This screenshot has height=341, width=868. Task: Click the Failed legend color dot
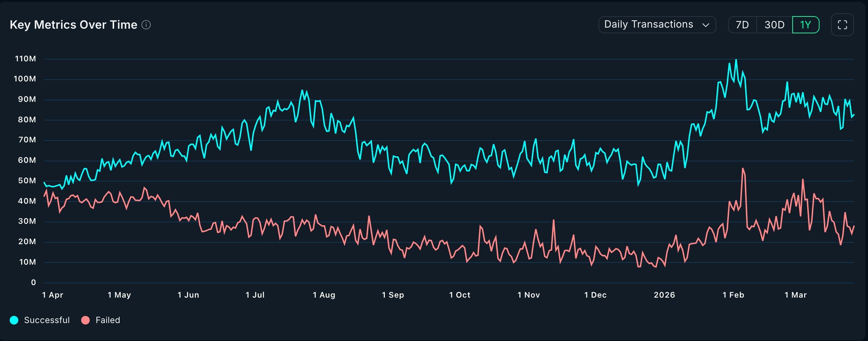(85, 320)
